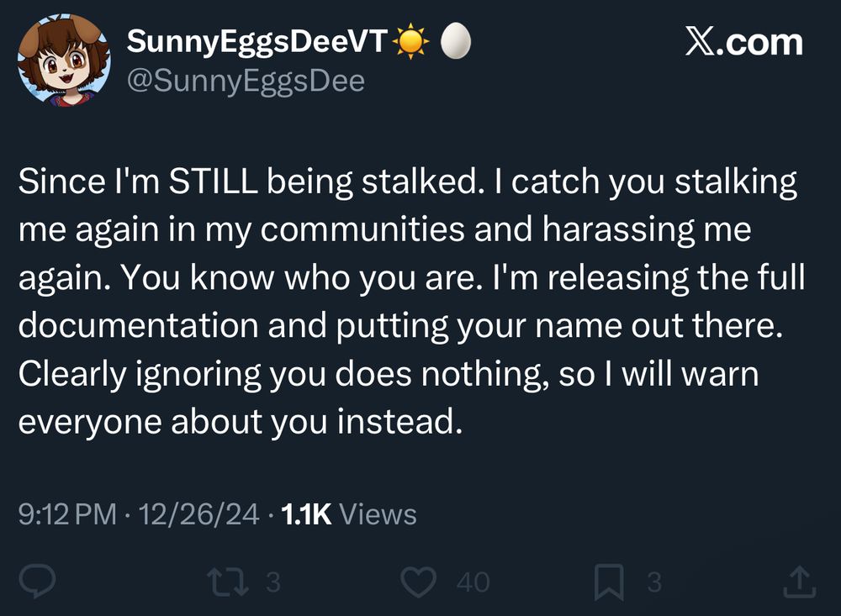
Task: Click the capitalized word STILL in the tweet
Action: click(213, 182)
